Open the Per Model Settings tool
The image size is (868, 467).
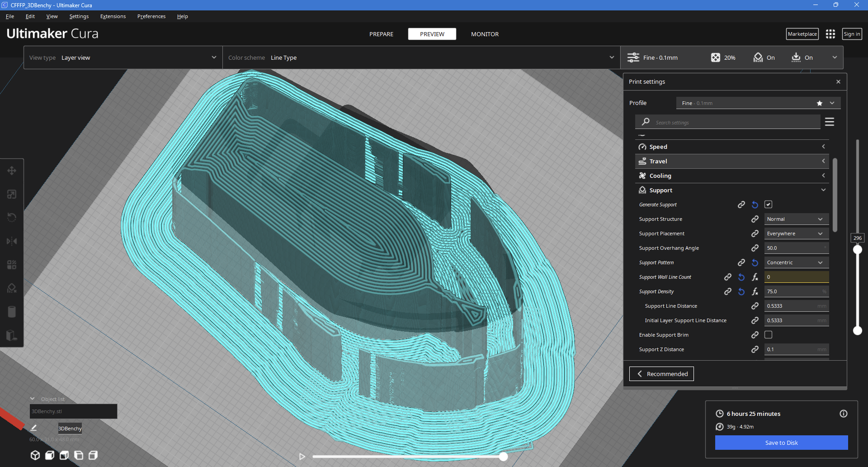12,265
